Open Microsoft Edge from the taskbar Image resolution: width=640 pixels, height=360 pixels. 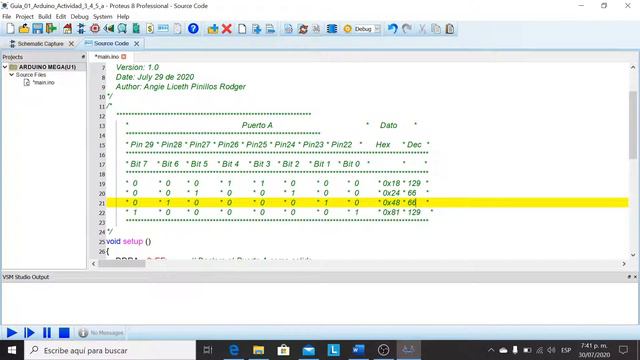coord(234,350)
